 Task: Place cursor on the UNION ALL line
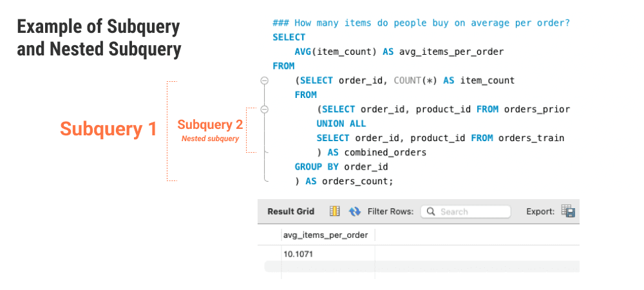(x=341, y=124)
